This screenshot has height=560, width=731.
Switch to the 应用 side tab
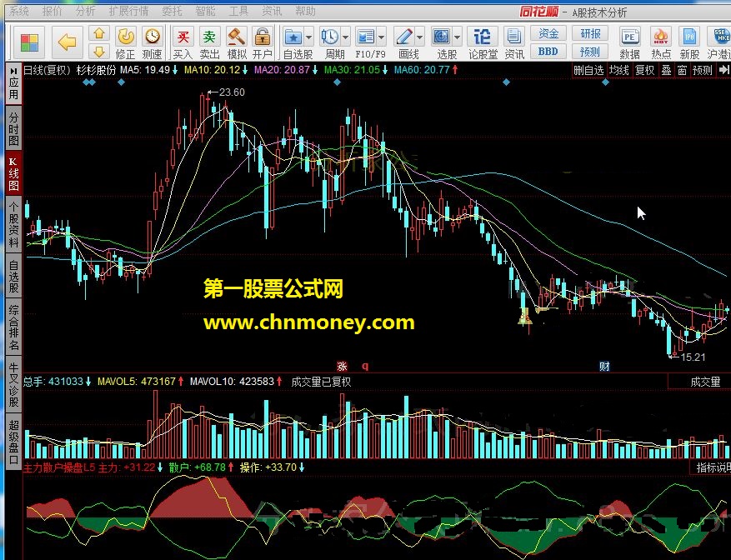tap(13, 84)
